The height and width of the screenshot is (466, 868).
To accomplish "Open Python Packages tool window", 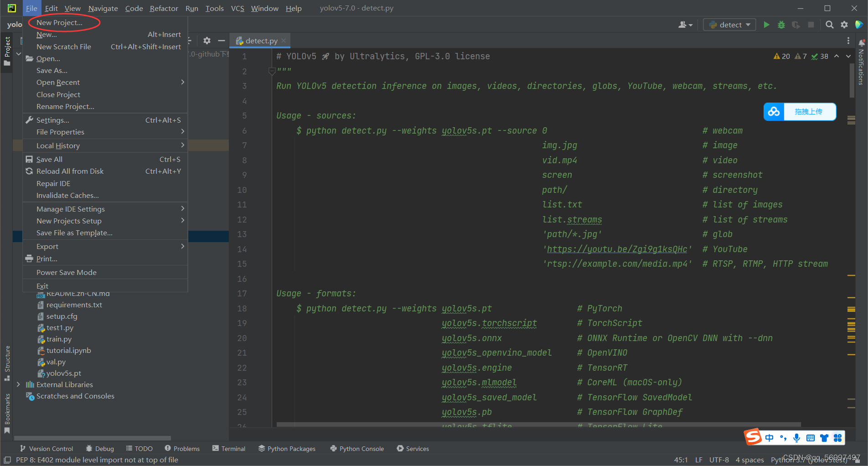I will [287, 449].
